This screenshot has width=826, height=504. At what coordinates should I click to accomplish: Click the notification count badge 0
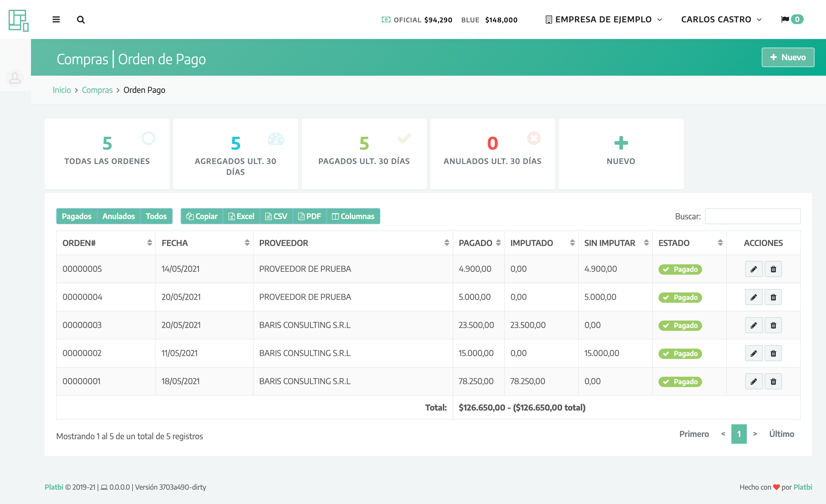pos(797,19)
